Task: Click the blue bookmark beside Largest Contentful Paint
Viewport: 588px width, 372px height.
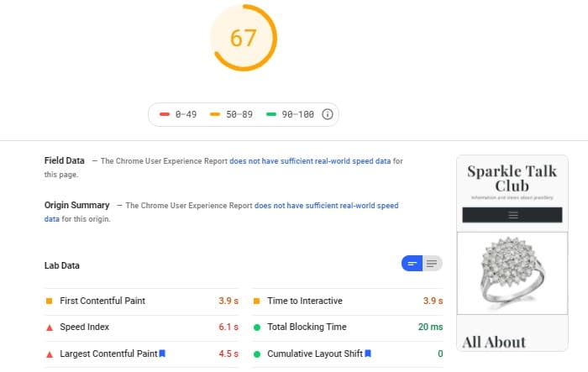Action: pyautogui.click(x=162, y=354)
